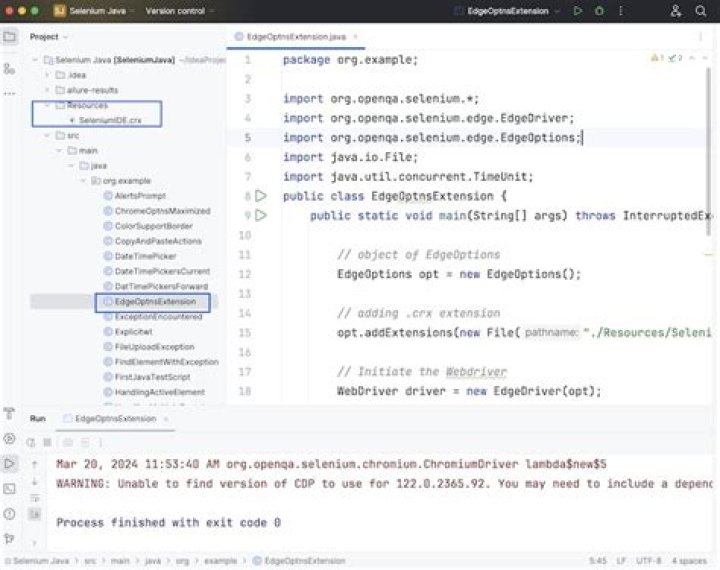
Task: Click the warnings indicator in editor corner
Action: [657, 58]
